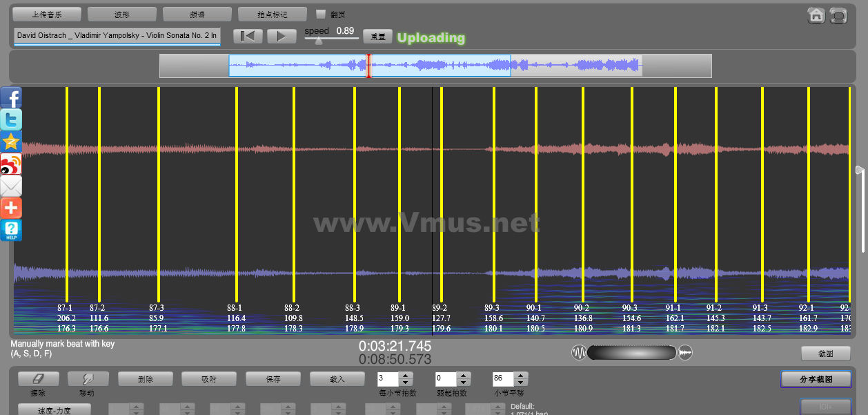The image size is (868, 415).
Task: Click the Weibo share icon
Action: click(x=11, y=164)
